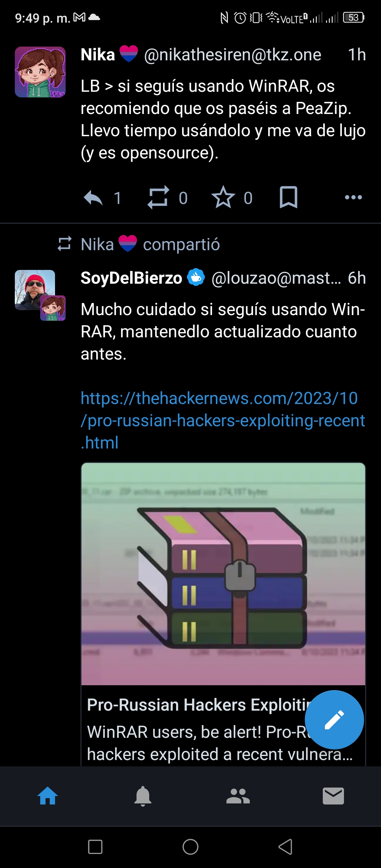This screenshot has width=381, height=868.
Task: Boost Nika's WinRAR post
Action: [x=158, y=197]
